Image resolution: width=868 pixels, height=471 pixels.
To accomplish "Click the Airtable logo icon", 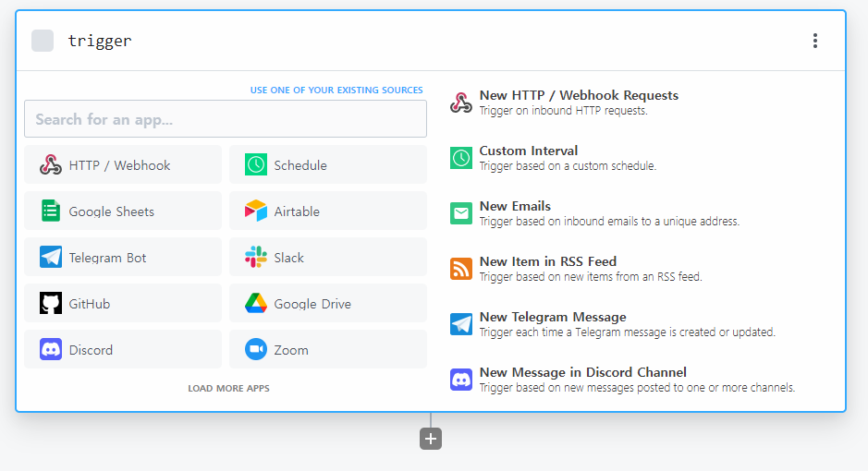I will click(x=256, y=211).
